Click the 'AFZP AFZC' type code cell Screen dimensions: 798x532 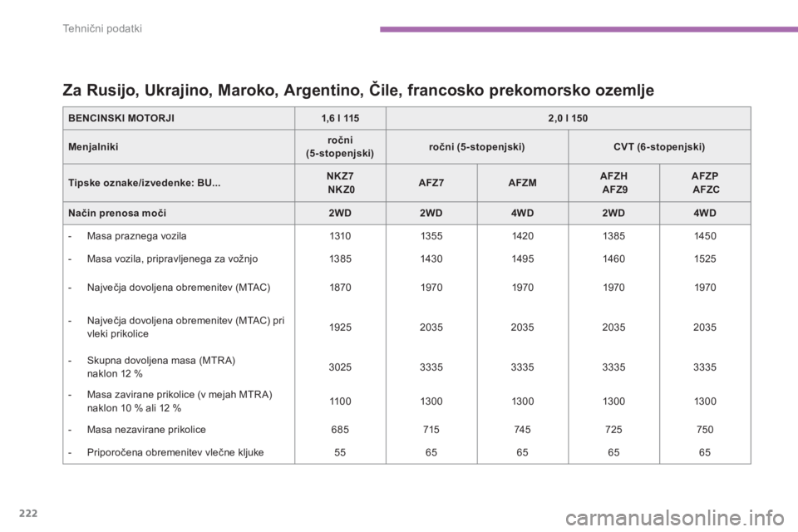[x=704, y=183]
